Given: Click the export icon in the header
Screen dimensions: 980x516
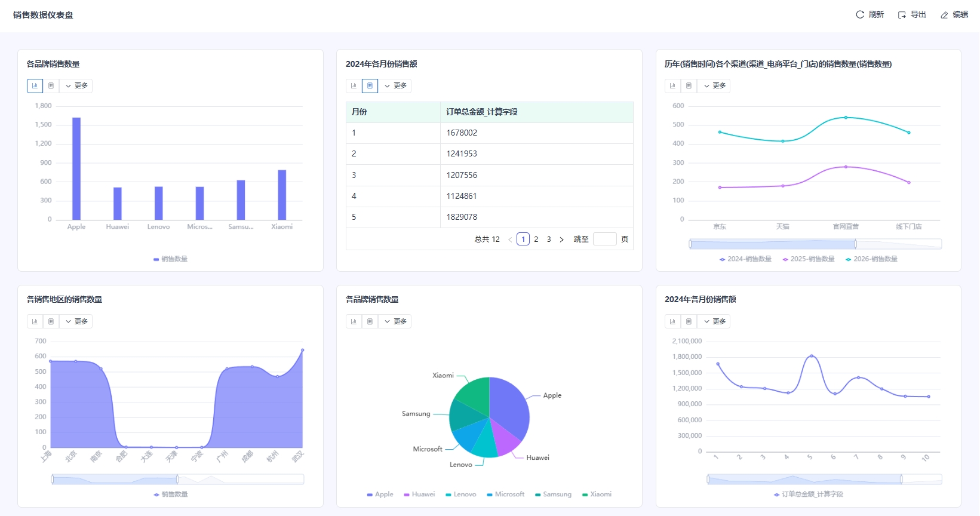Looking at the screenshot, I should click(902, 15).
